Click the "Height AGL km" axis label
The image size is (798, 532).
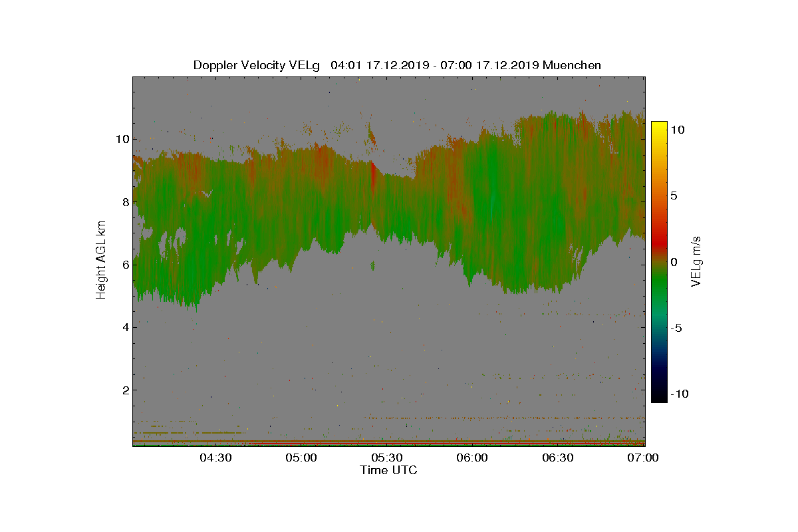pyautogui.click(x=101, y=261)
